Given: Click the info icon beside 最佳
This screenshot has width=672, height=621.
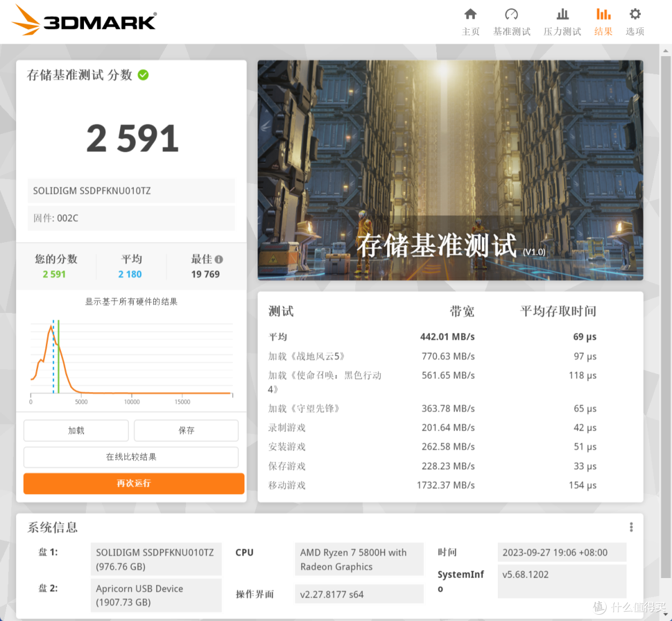Looking at the screenshot, I should coord(219,259).
